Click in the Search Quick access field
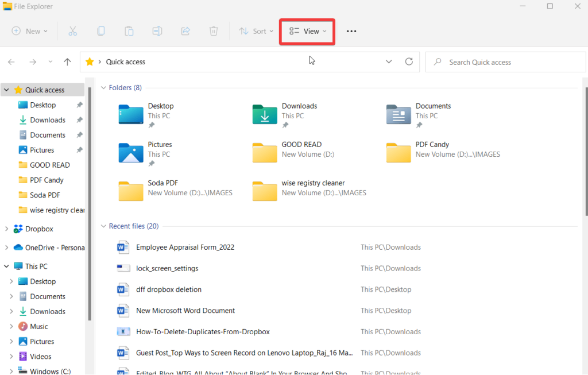This screenshot has height=375, width=588. click(505, 62)
